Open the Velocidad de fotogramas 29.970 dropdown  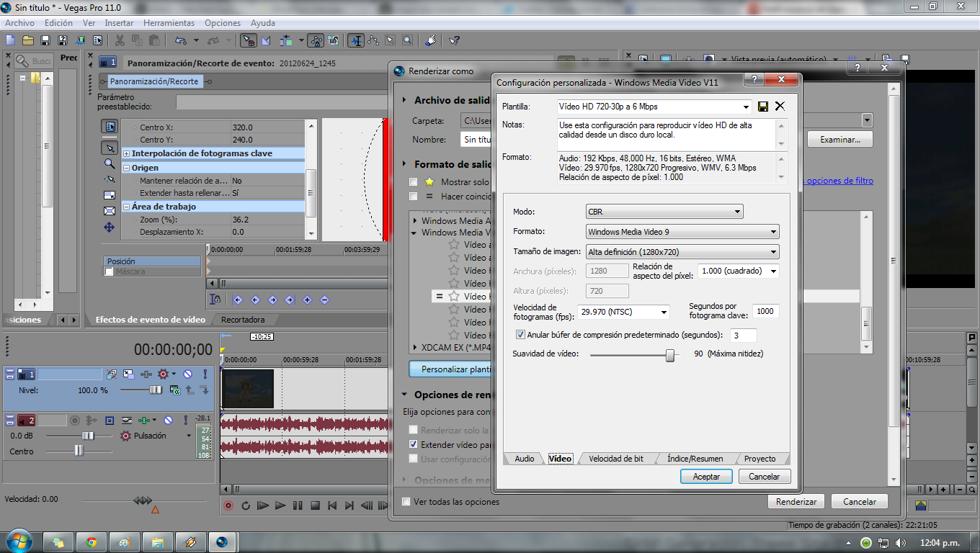[x=624, y=312]
